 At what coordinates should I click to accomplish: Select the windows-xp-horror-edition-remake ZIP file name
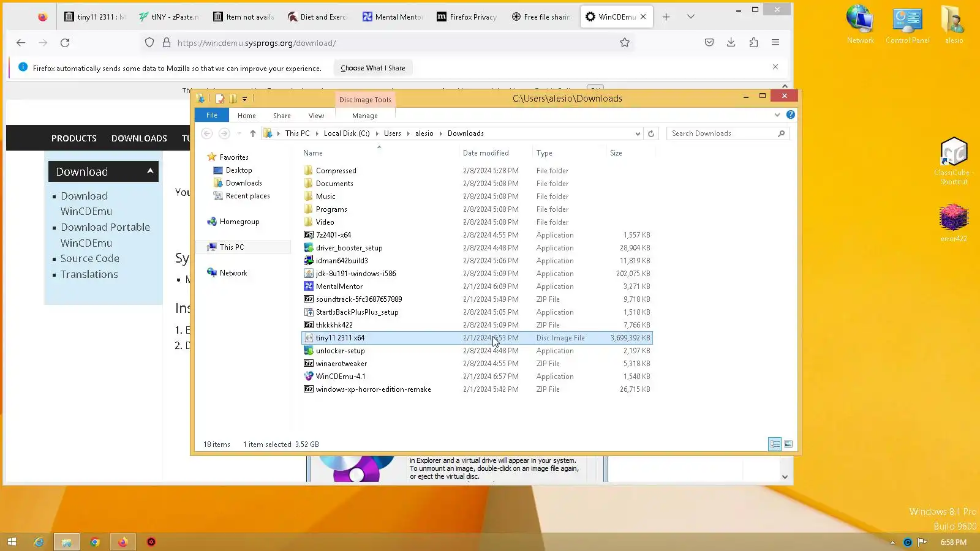pyautogui.click(x=373, y=389)
